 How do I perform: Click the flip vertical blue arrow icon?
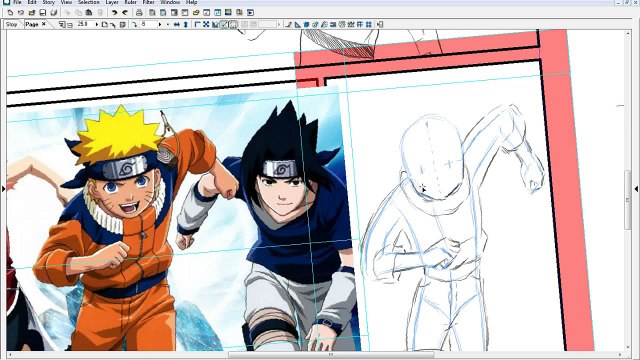(186, 24)
